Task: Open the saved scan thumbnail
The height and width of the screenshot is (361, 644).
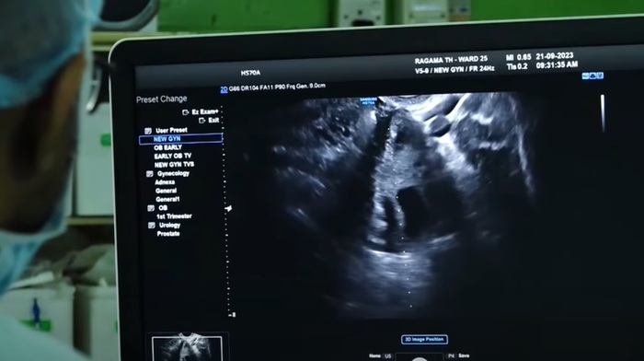Action: click(187, 348)
